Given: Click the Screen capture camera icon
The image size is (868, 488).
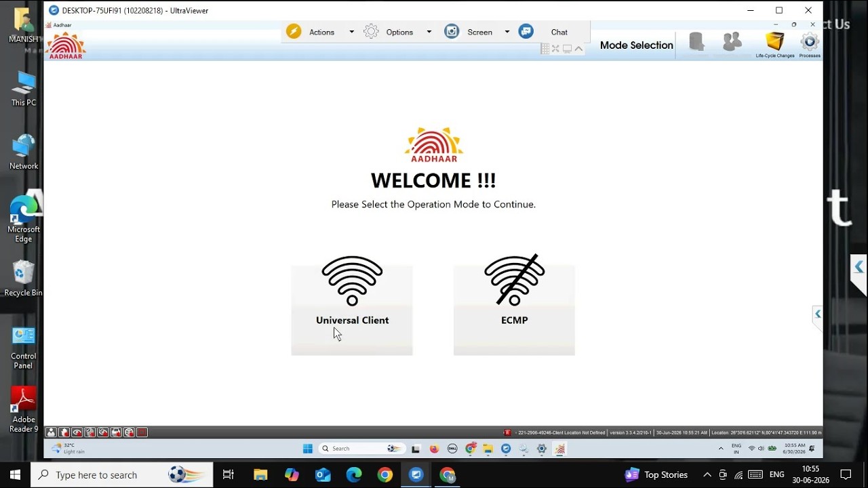Looking at the screenshot, I should tap(452, 32).
